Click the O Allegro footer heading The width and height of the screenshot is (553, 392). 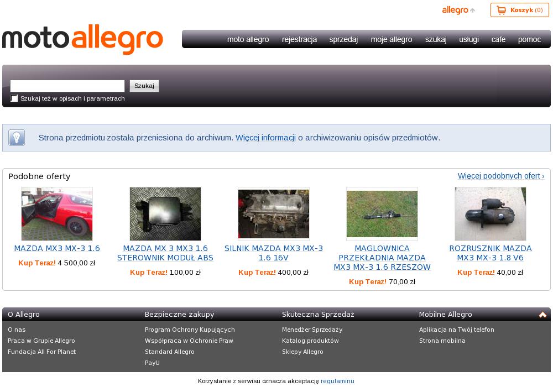24,315
